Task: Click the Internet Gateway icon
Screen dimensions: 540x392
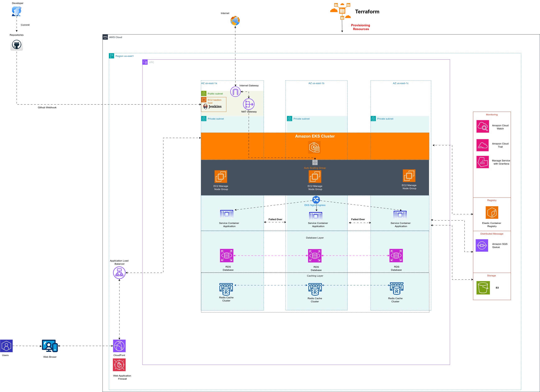Action: pos(235,91)
